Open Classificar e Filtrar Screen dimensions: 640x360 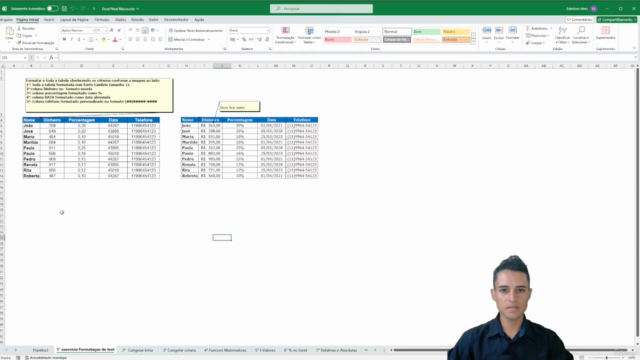pyautogui.click(x=562, y=35)
